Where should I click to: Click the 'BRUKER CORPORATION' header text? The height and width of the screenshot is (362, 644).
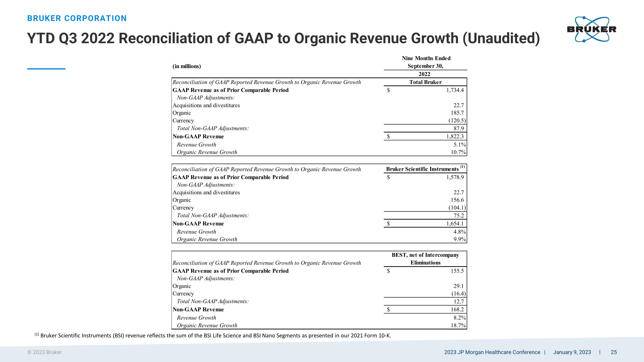tap(77, 19)
